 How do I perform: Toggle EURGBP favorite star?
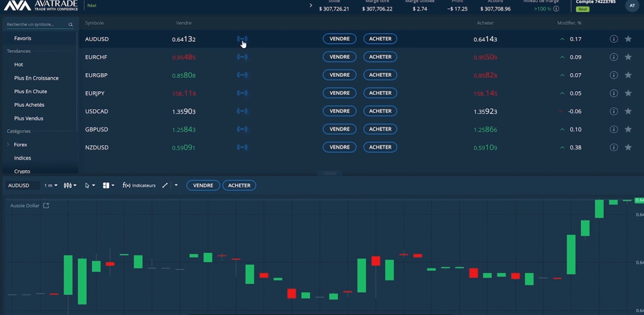[628, 75]
